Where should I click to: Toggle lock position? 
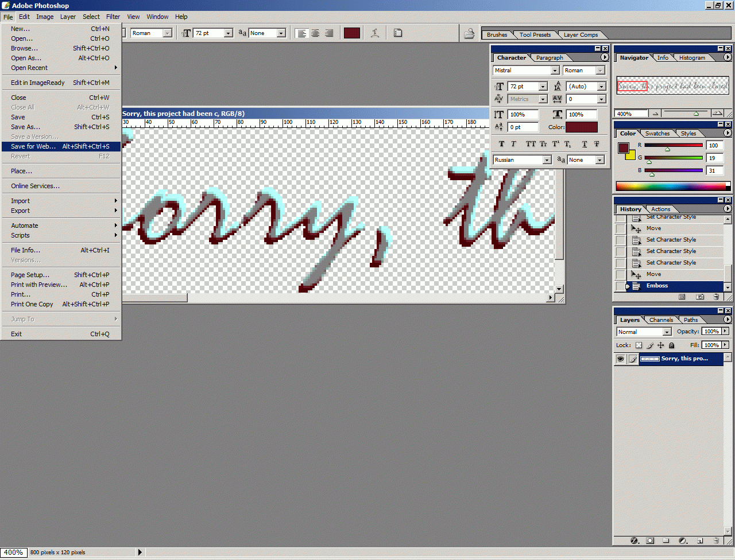tap(660, 345)
